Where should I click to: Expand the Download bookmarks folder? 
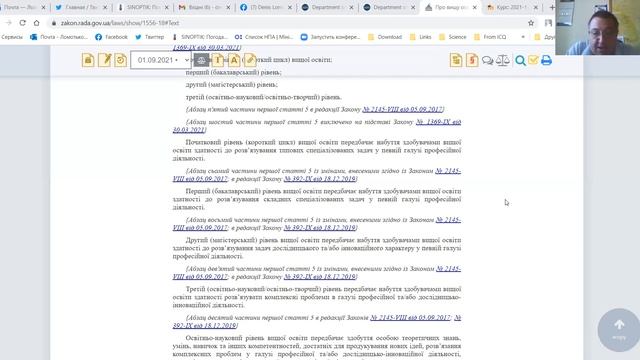[x=385, y=37]
